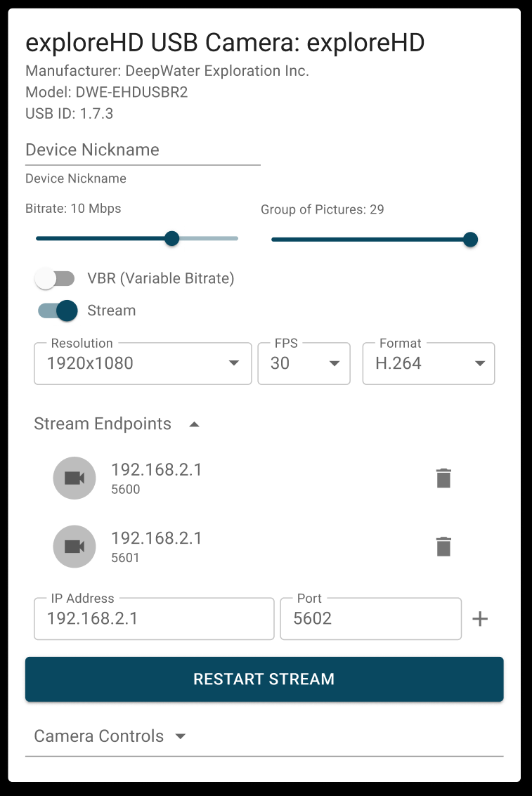Click the RESTART STREAM button
The height and width of the screenshot is (796, 532).
pyautogui.click(x=264, y=679)
